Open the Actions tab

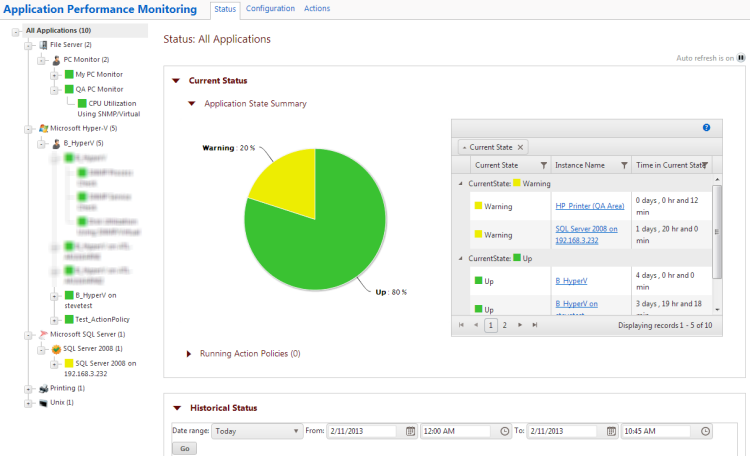tap(317, 9)
